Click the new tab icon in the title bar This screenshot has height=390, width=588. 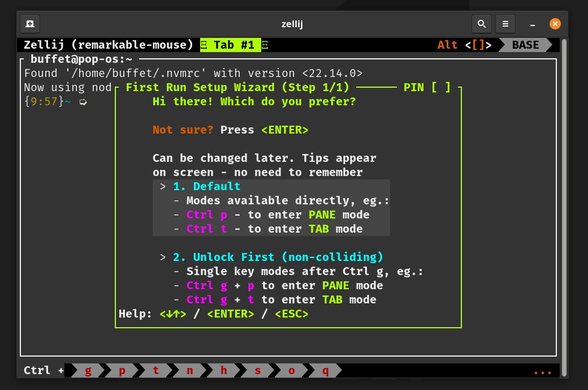tap(30, 24)
